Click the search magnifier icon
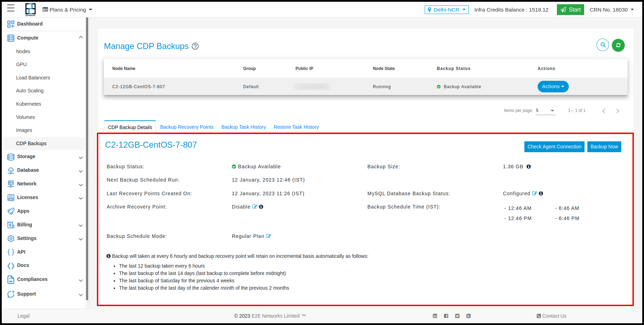Image resolution: width=644 pixels, height=325 pixels. [603, 45]
